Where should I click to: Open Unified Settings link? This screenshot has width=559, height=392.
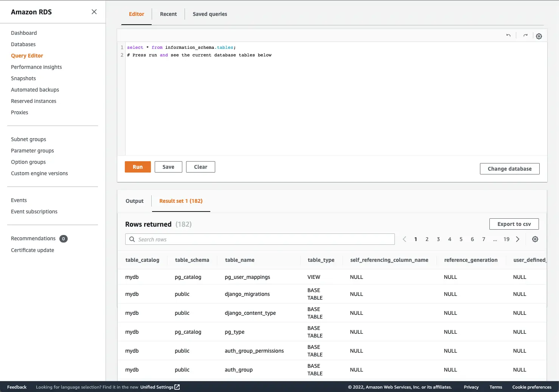[157, 387]
